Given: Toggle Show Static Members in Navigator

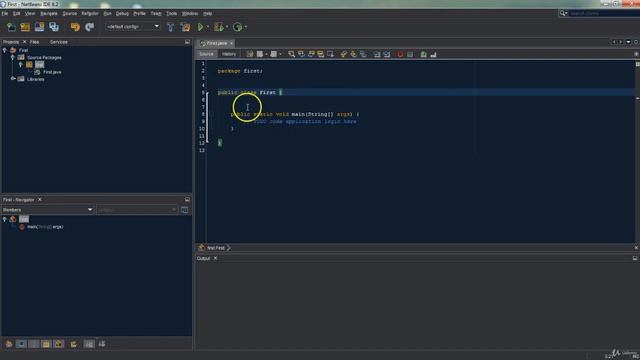Looking at the screenshot, I should pos(34,344).
